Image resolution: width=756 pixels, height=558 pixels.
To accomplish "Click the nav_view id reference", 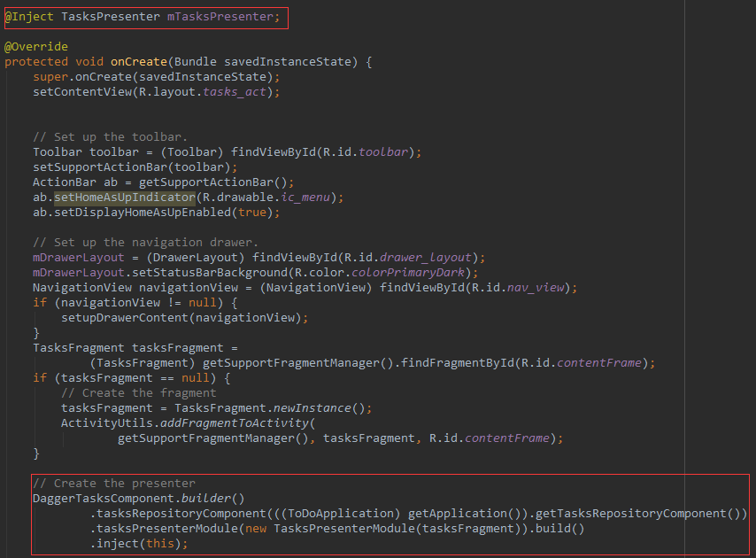I will pos(536,288).
